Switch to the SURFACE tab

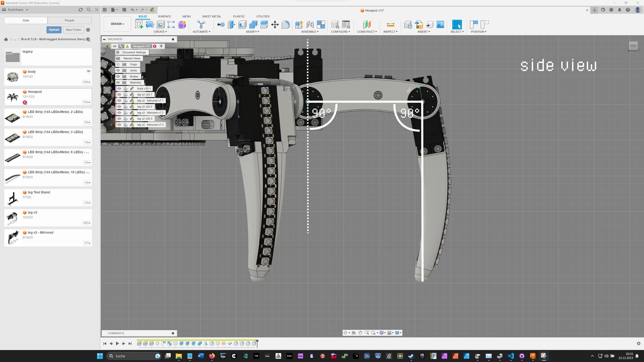coord(164,16)
